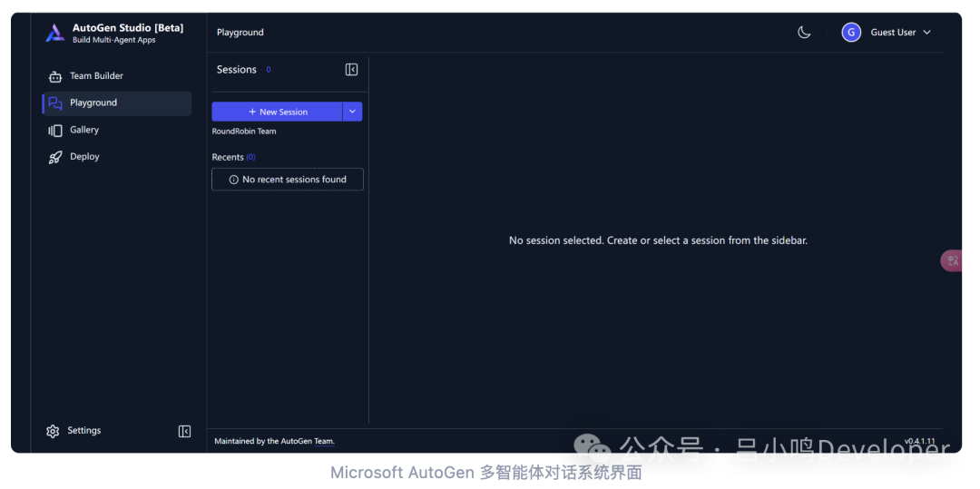Viewport: 980px width, 489px height.
Task: Click the Playground page title in header
Action: coord(240,33)
